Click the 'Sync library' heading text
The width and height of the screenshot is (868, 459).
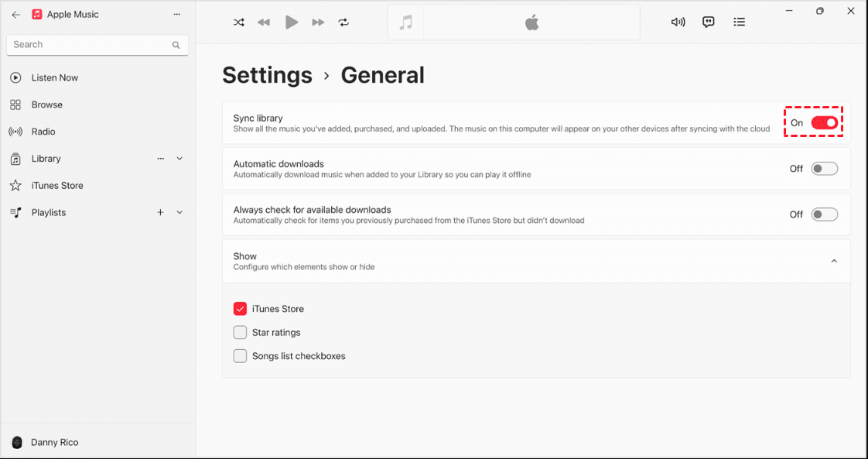(x=258, y=118)
